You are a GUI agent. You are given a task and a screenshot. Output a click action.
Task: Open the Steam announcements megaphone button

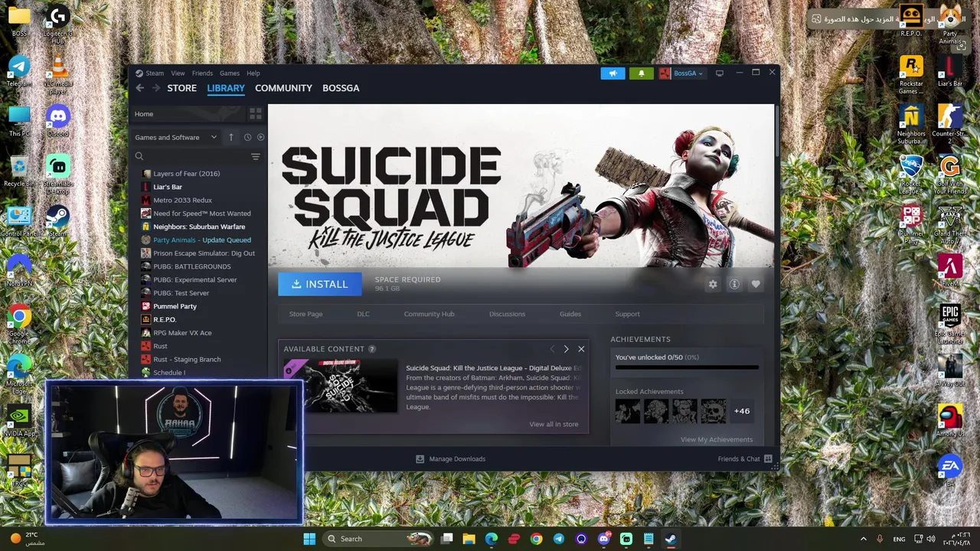(612, 73)
